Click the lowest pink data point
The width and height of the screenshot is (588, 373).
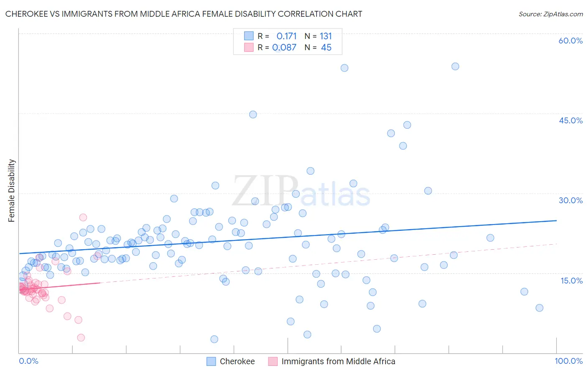pos(81,337)
